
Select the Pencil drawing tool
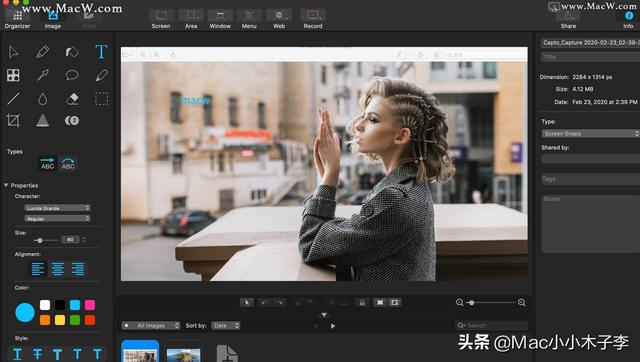42,52
